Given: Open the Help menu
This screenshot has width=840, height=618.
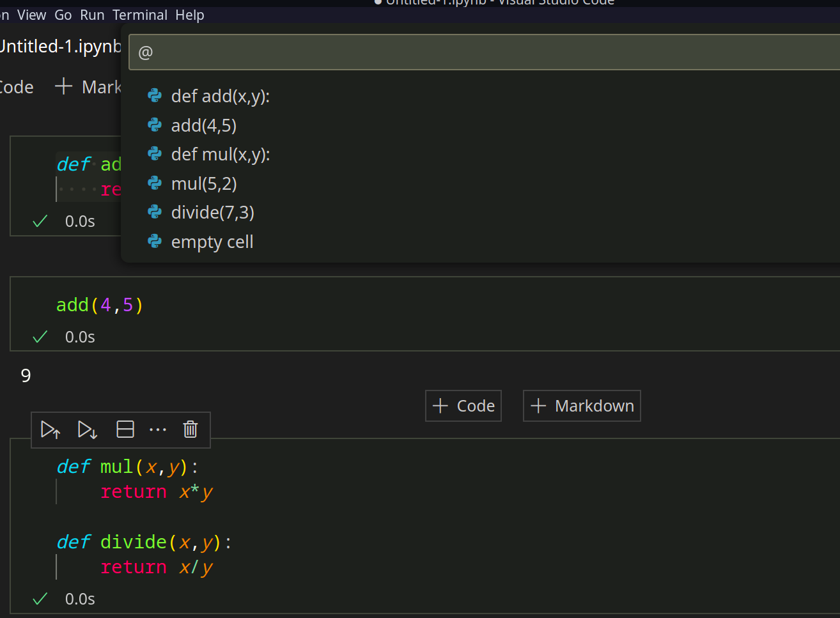Looking at the screenshot, I should 189,15.
